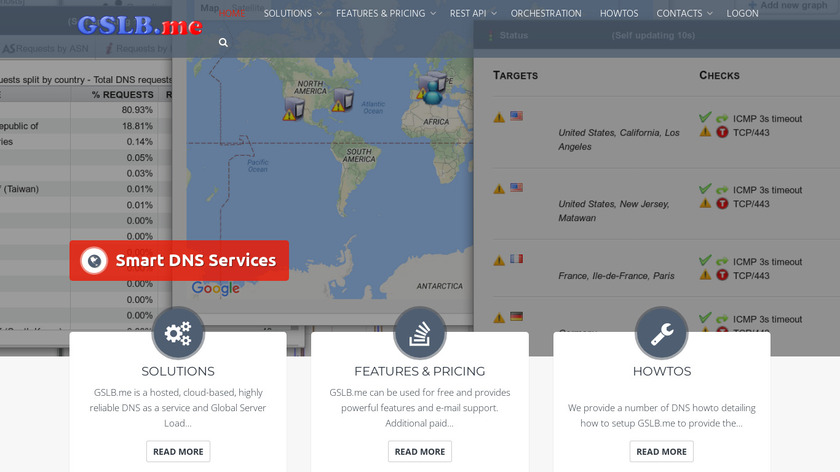Click the Checks column heading
This screenshot has width=840, height=472.
(x=719, y=76)
